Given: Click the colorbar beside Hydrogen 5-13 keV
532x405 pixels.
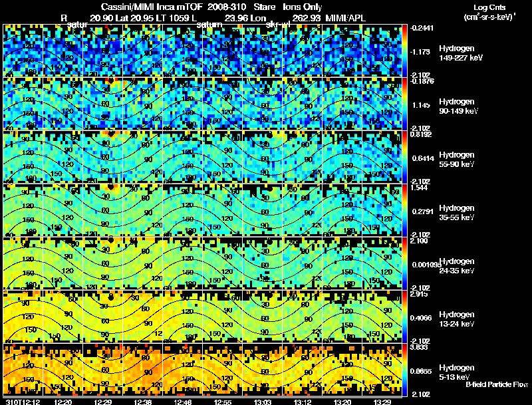Looking at the screenshot, I should tap(404, 370).
